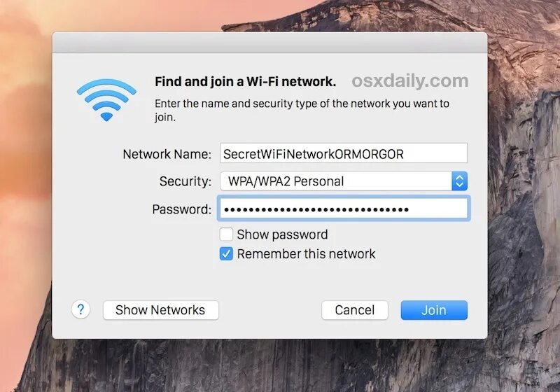Open the WPA/WPA2 Personal security dropdown

(344, 181)
